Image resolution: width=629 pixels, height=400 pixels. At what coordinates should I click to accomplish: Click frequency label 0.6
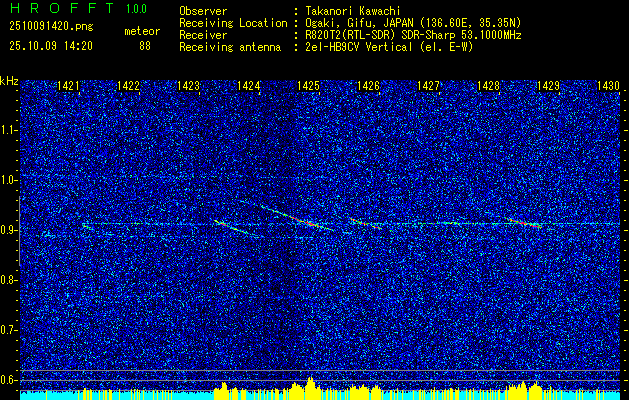coord(8,380)
